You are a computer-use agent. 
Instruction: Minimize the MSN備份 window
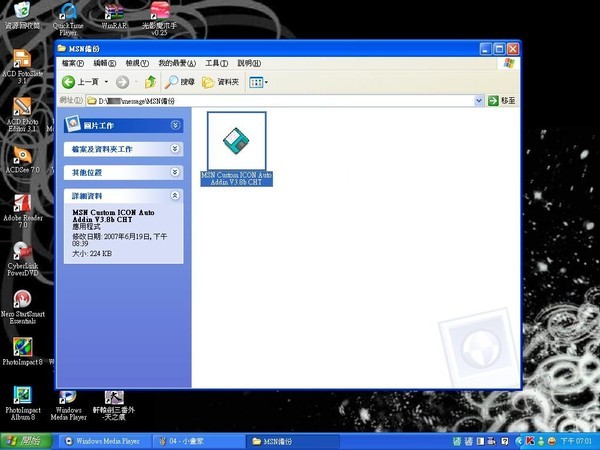point(486,49)
